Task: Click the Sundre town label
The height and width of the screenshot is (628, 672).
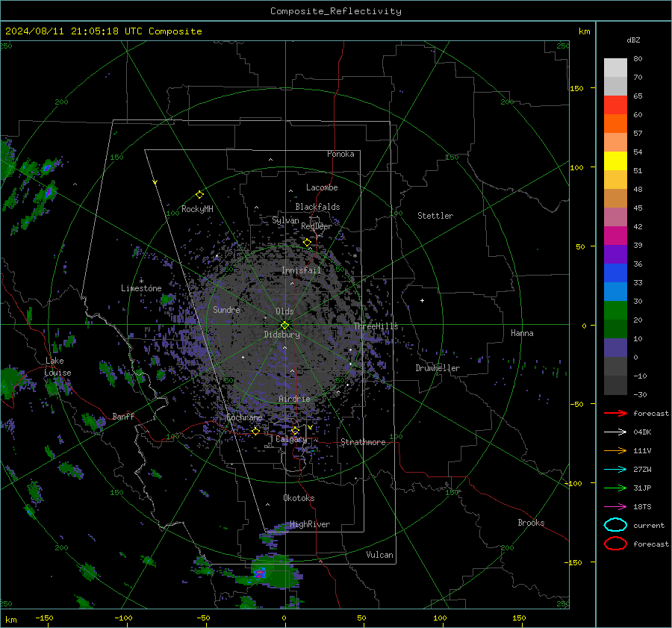Action: 226,309
